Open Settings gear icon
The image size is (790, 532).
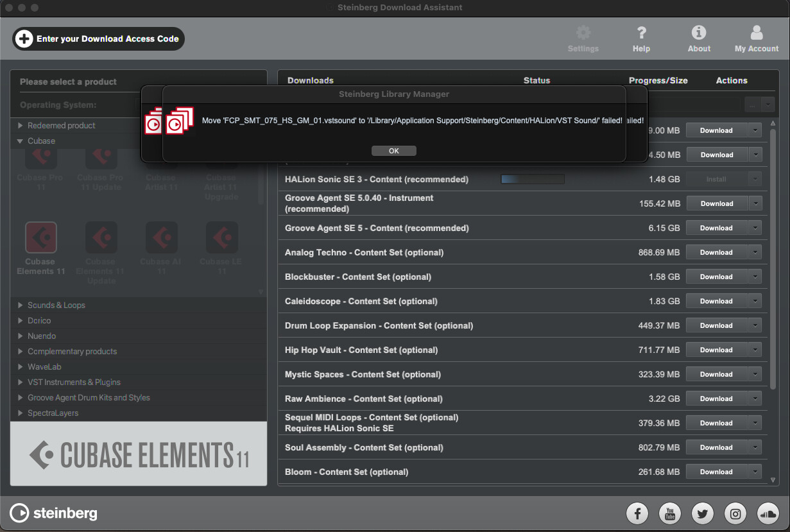[x=583, y=33]
